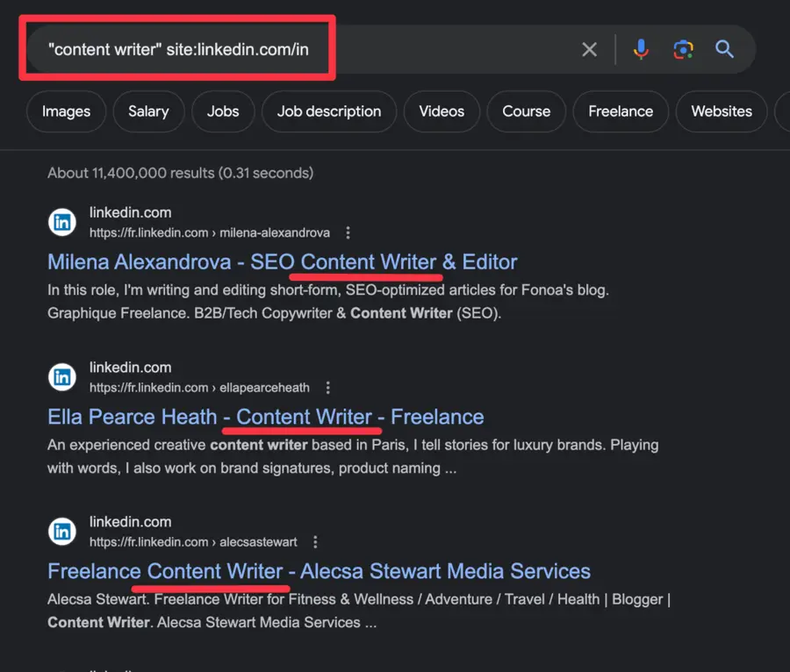
Task: Select the Freelance filter chip
Action: pyautogui.click(x=621, y=111)
